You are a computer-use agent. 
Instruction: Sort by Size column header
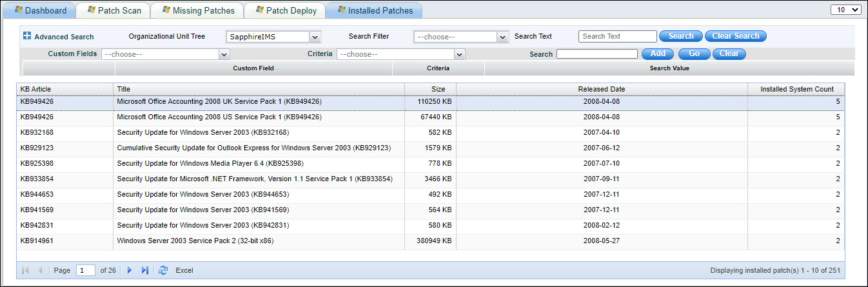430,89
